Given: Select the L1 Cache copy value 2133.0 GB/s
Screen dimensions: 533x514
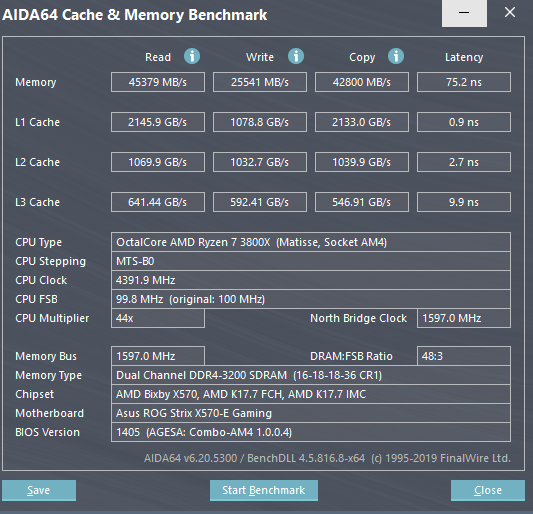Looking at the screenshot, I should [x=362, y=122].
